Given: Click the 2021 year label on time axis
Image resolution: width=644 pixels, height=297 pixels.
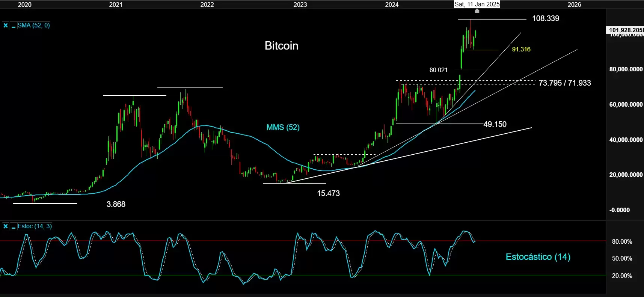Looking at the screenshot, I should tap(116, 5).
